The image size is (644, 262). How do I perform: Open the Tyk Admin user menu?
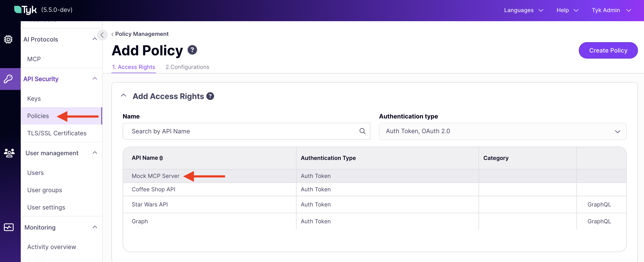pos(612,10)
